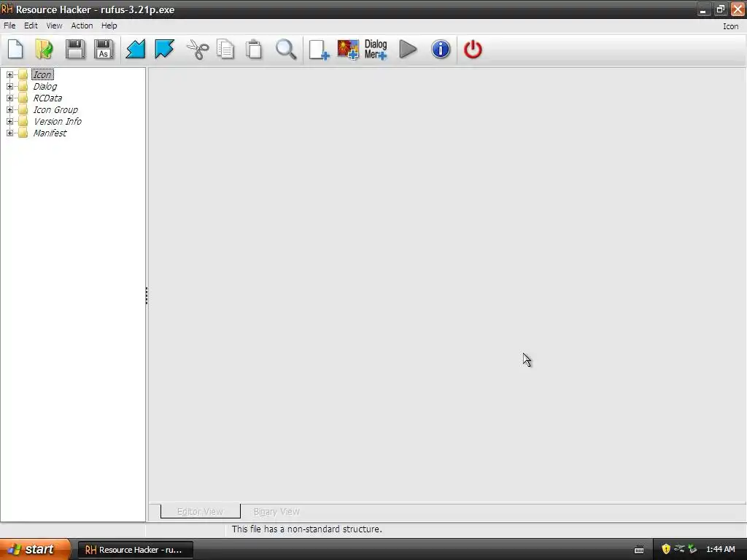Select the Icon folder in tree

[42, 75]
